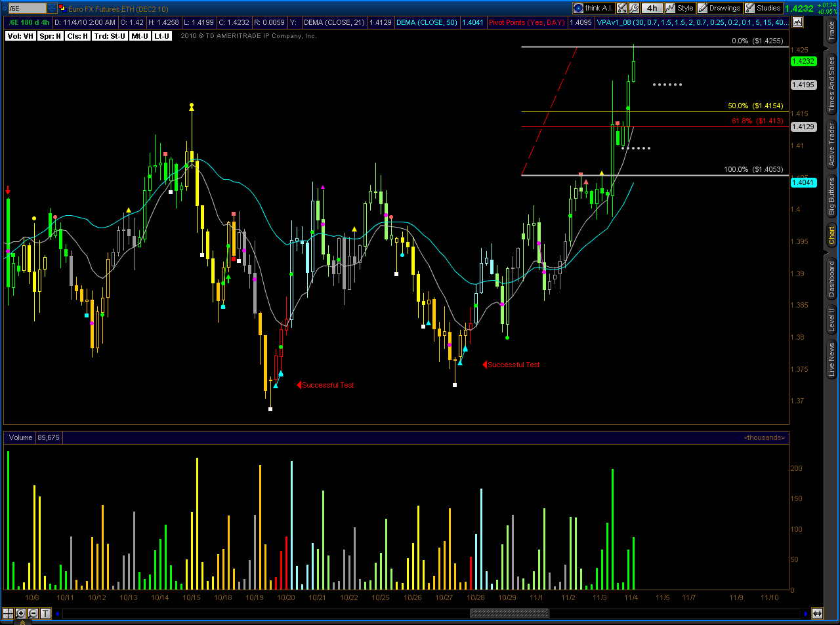Image resolution: width=840 pixels, height=625 pixels.
Task: Click the last price 1.4232 in the header
Action: (x=799, y=9)
